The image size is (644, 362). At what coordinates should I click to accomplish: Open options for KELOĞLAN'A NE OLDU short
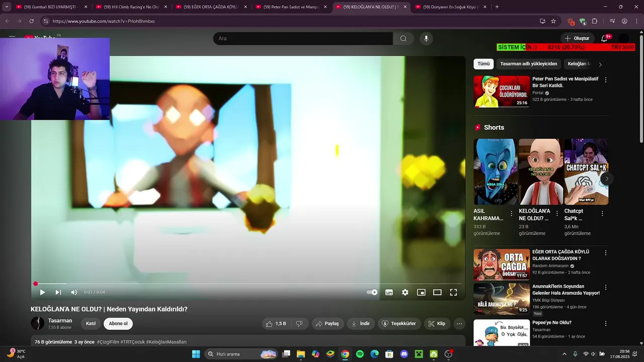tap(557, 214)
